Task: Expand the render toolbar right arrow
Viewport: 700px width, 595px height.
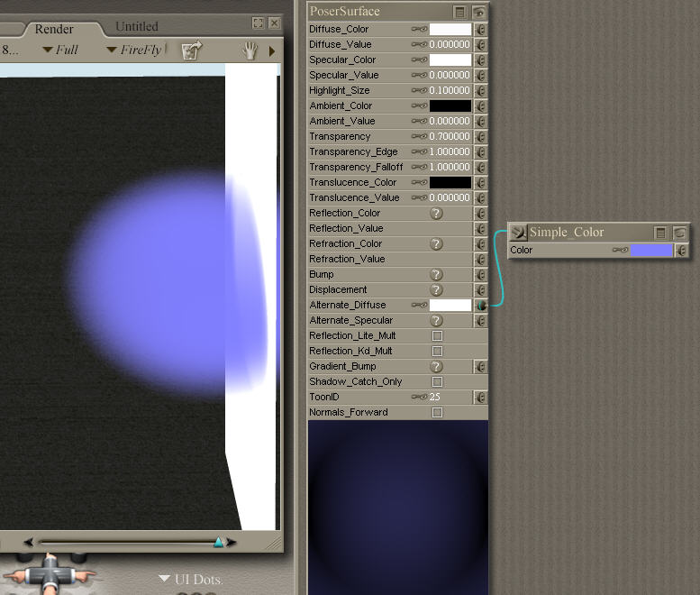Action: point(272,50)
